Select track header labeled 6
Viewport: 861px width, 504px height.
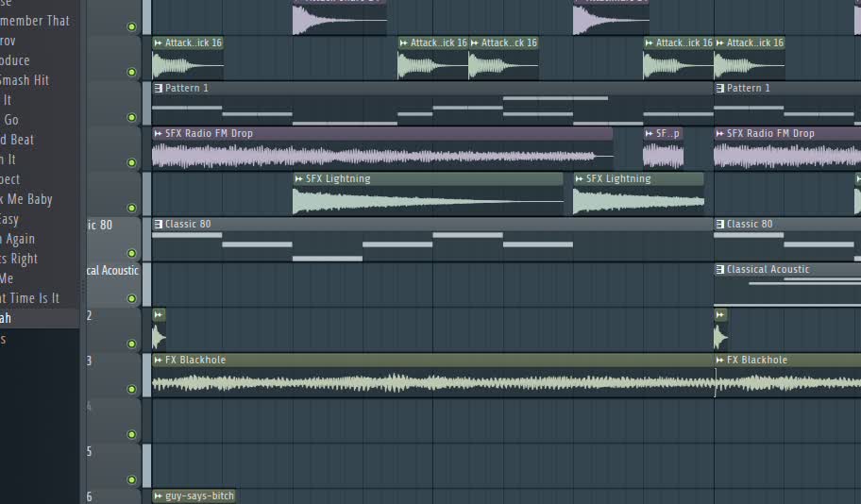pos(113,496)
